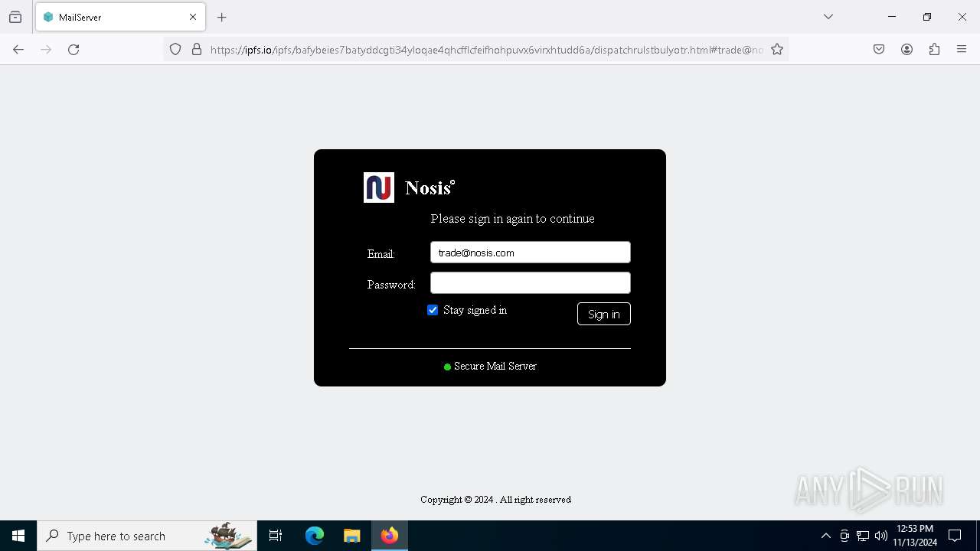Open Firefox application hamburger menu

(962, 50)
